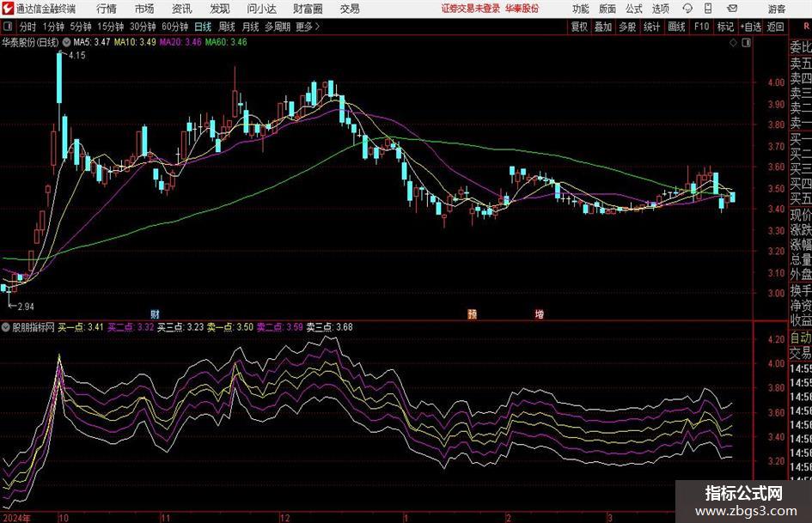Image resolution: width=812 pixels, height=523 pixels.
Task: Add the stock with the +自选 button
Action: pyautogui.click(x=750, y=27)
